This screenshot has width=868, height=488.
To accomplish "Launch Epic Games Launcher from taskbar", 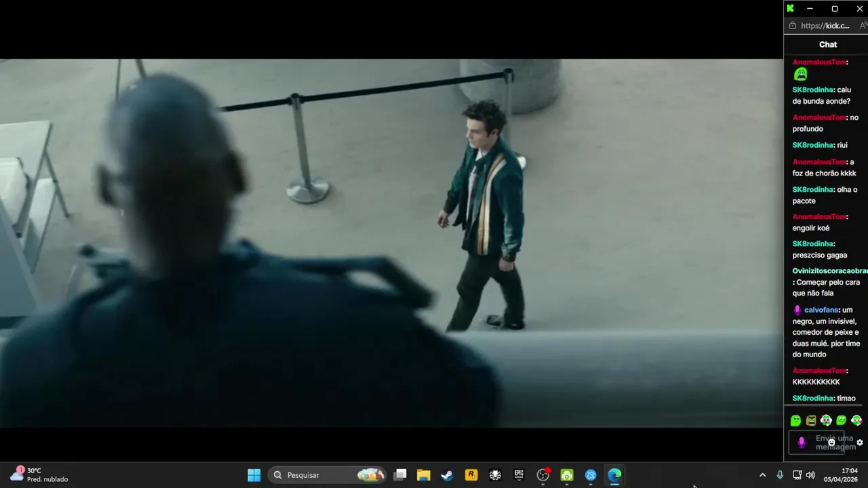I will 519,475.
